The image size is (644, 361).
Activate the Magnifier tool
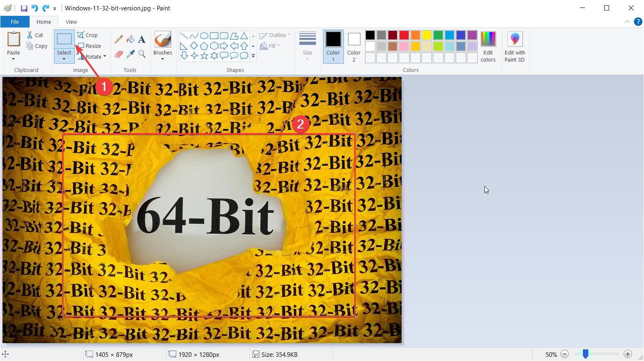141,54
